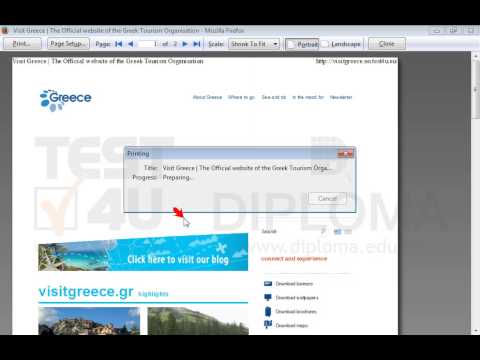
Task: Click the connect and experience text
Action: pos(294,259)
